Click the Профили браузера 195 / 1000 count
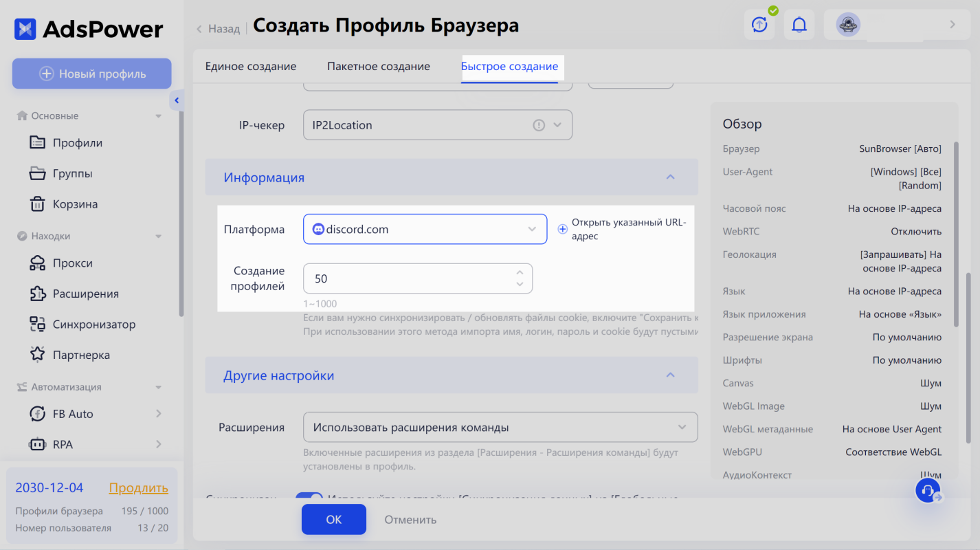 145,511
